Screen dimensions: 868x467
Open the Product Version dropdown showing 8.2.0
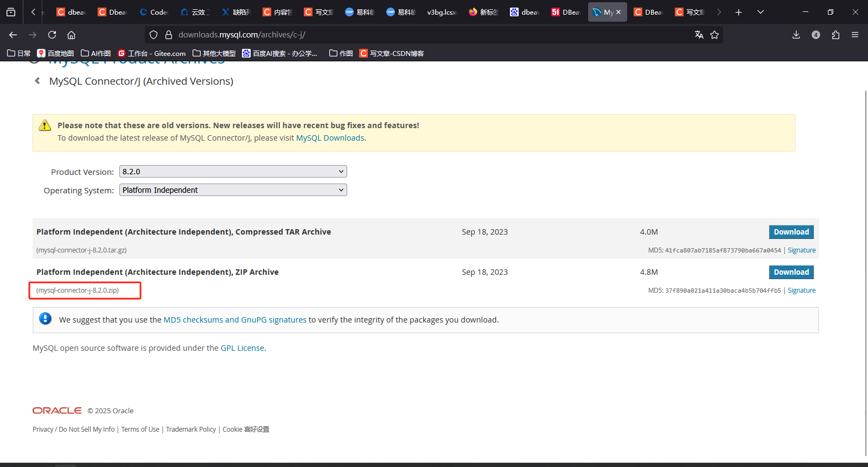[x=233, y=172]
